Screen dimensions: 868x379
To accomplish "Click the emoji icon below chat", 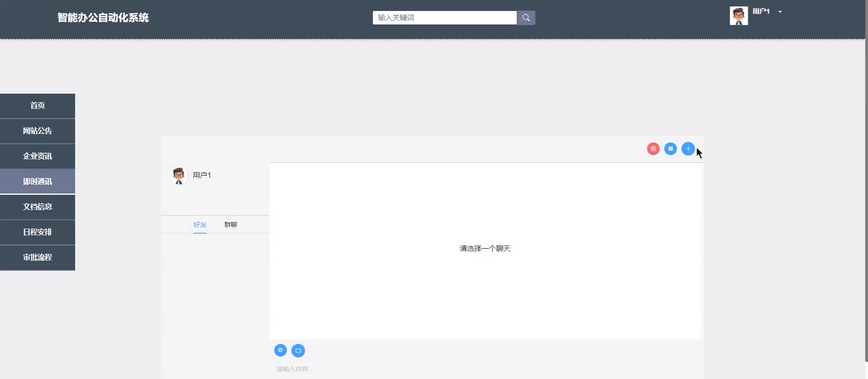I will click(x=280, y=350).
